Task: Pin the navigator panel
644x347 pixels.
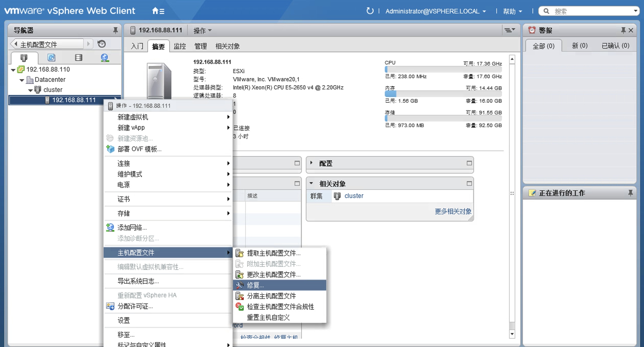Action: click(x=115, y=30)
